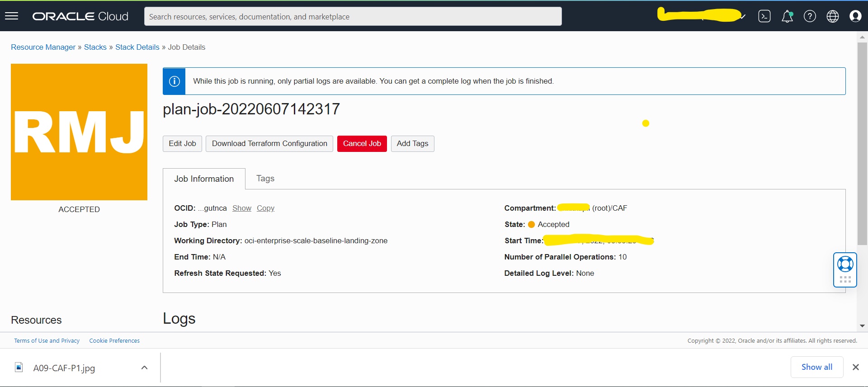Viewport: 868px width, 387px height.
Task: Click the Edit Job button
Action: pyautogui.click(x=182, y=144)
